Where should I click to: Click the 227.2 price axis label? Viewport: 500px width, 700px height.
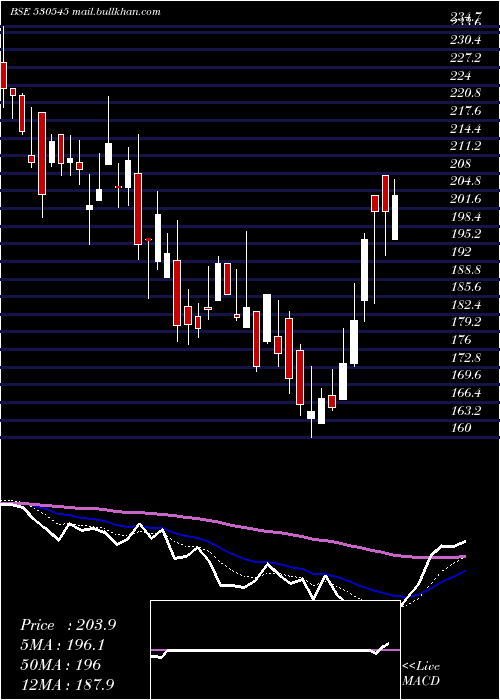pos(465,58)
